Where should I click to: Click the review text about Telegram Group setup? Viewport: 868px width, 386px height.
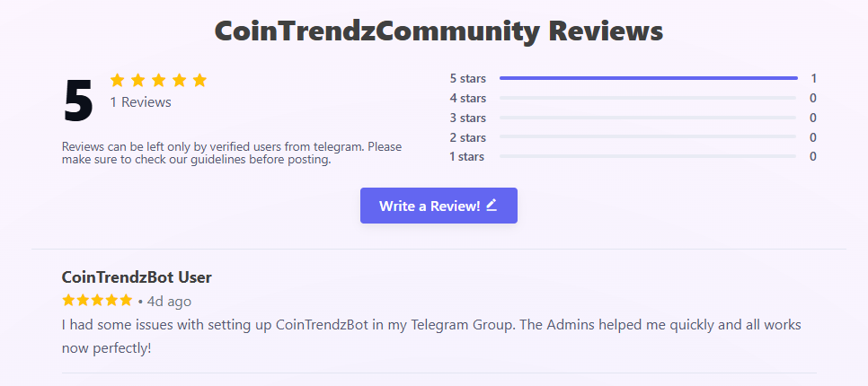click(x=431, y=335)
